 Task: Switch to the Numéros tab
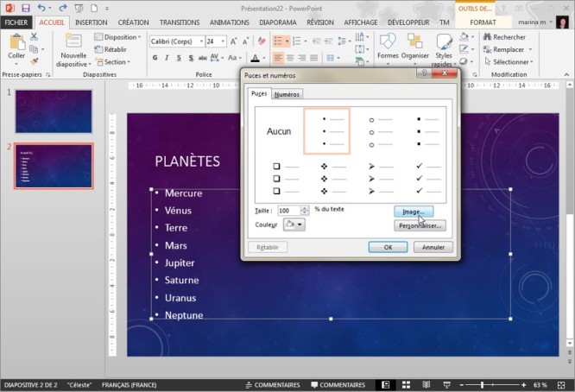point(287,94)
